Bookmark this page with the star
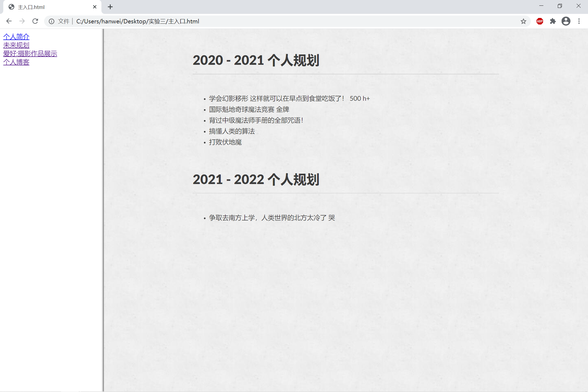This screenshot has height=392, width=588. point(523,21)
